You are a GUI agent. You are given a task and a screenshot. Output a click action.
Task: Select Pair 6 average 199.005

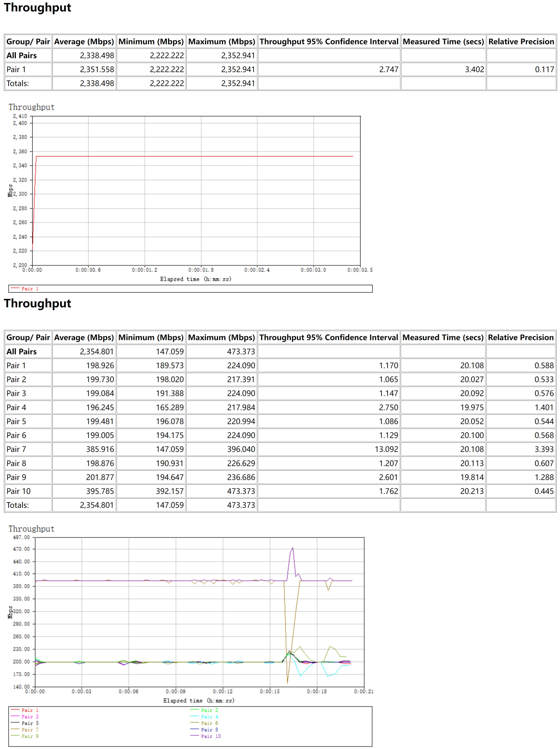point(100,435)
